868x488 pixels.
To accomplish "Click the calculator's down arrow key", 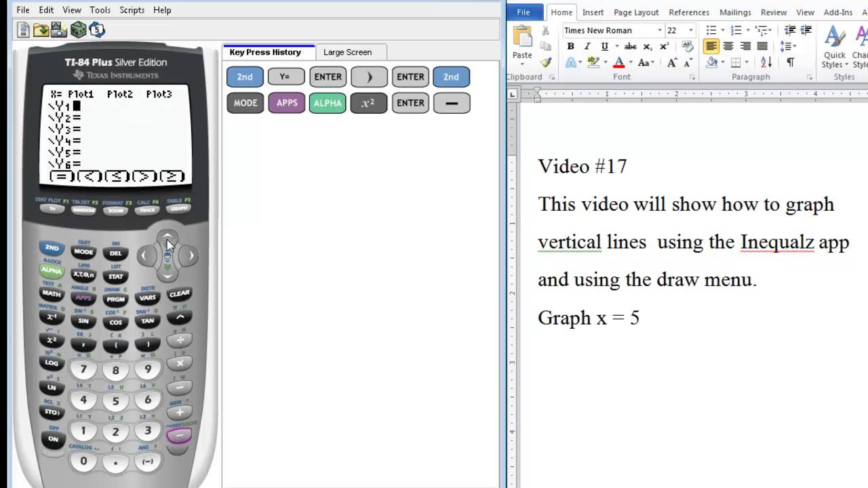I will [x=167, y=274].
